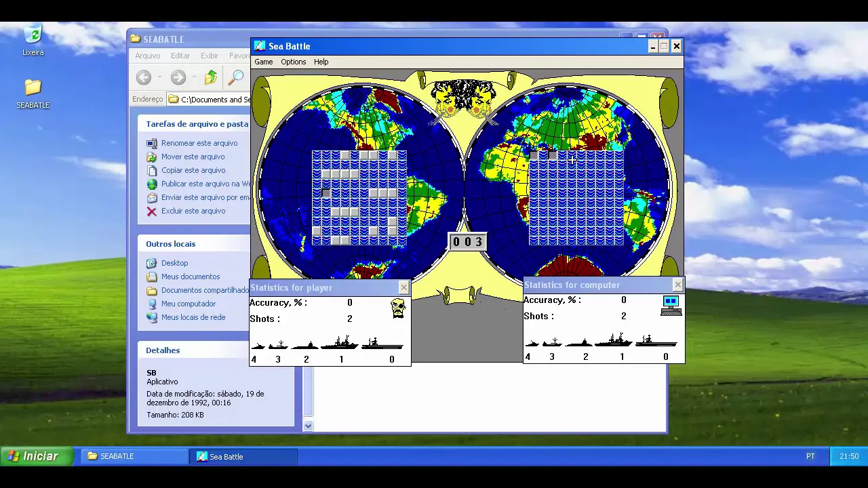Select the Lixeira recycle bin desktop icon
Viewport: 868px width, 488px height.
[x=33, y=41]
